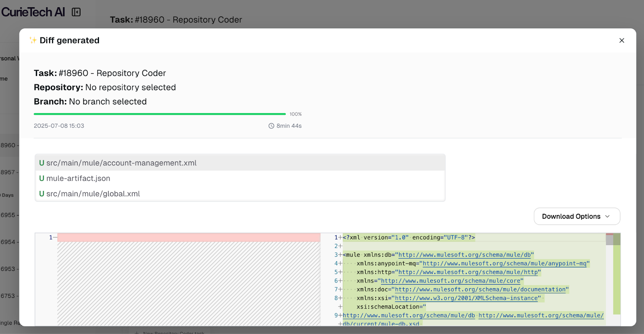The width and height of the screenshot is (644, 334).
Task: Open the mule/documentation schema link
Action: (480, 289)
